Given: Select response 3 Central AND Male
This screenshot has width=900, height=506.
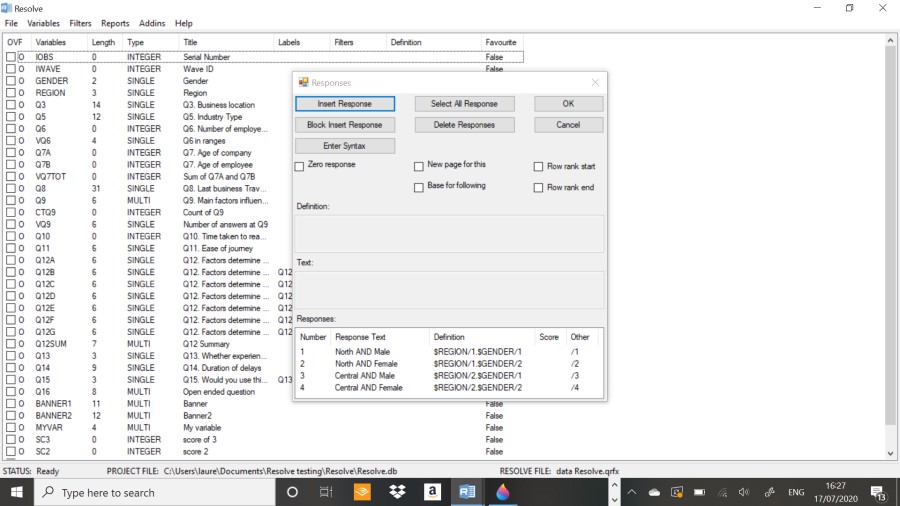Looking at the screenshot, I should pos(449,376).
